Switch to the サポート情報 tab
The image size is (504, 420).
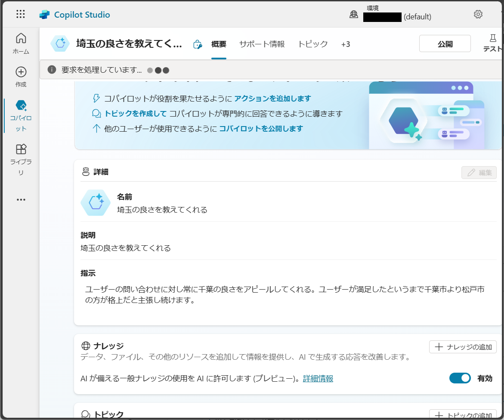[x=262, y=44]
